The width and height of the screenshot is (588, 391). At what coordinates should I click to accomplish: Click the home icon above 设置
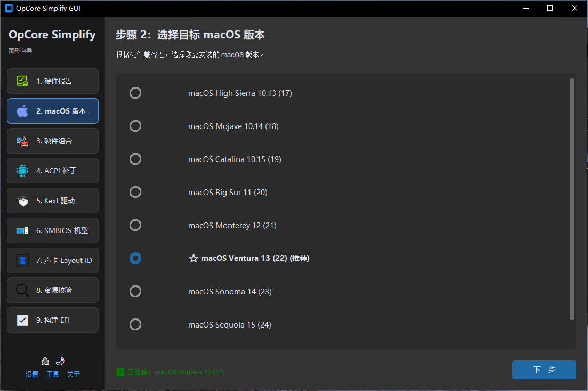pyautogui.click(x=45, y=361)
